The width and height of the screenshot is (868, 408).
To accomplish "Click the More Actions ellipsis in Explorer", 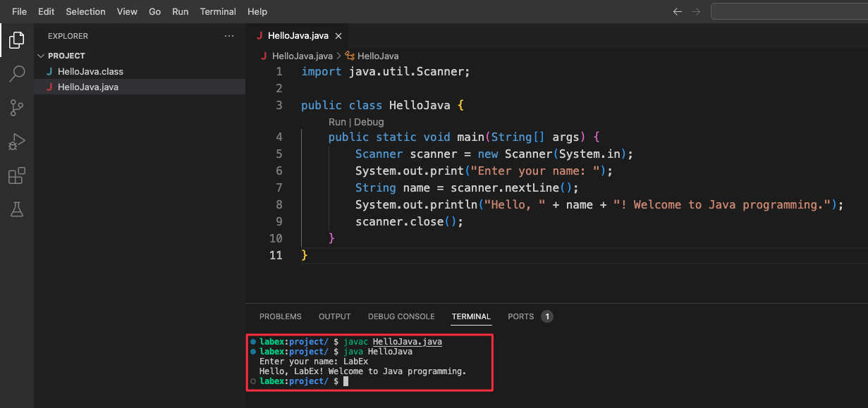I will pos(228,35).
